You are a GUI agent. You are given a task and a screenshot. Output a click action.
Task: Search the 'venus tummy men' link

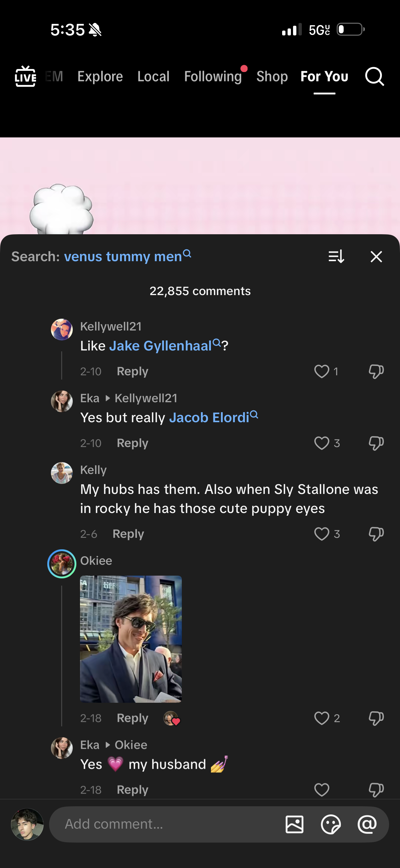pyautogui.click(x=127, y=256)
